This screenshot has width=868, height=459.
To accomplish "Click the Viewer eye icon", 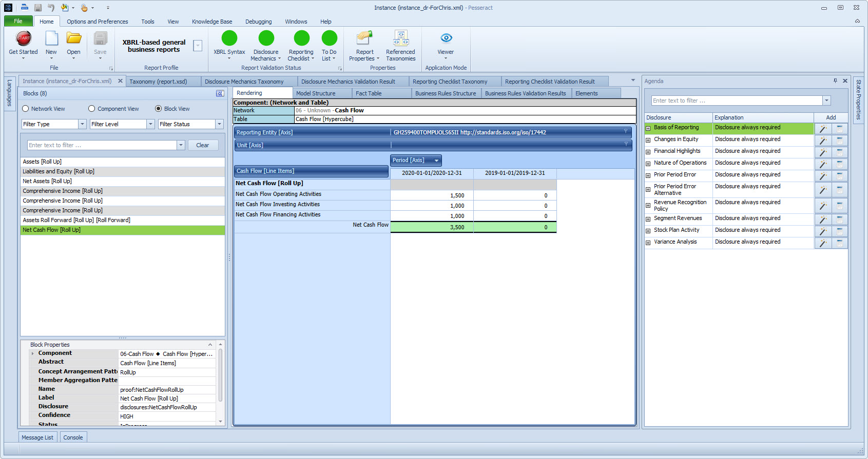I will (x=446, y=38).
